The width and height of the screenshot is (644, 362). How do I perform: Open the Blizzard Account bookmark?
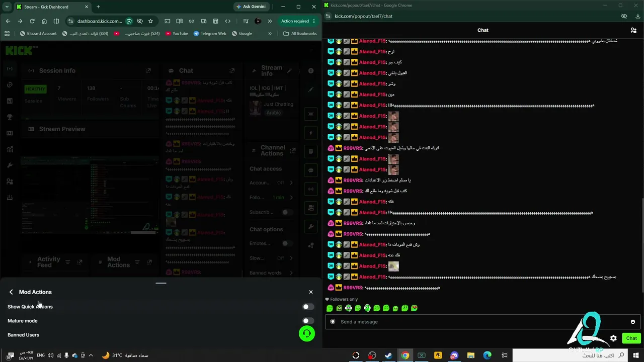[x=38, y=34]
